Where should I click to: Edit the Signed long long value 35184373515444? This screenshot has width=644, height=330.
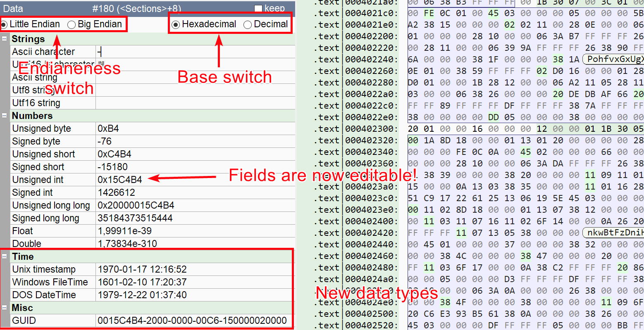[x=195, y=218]
